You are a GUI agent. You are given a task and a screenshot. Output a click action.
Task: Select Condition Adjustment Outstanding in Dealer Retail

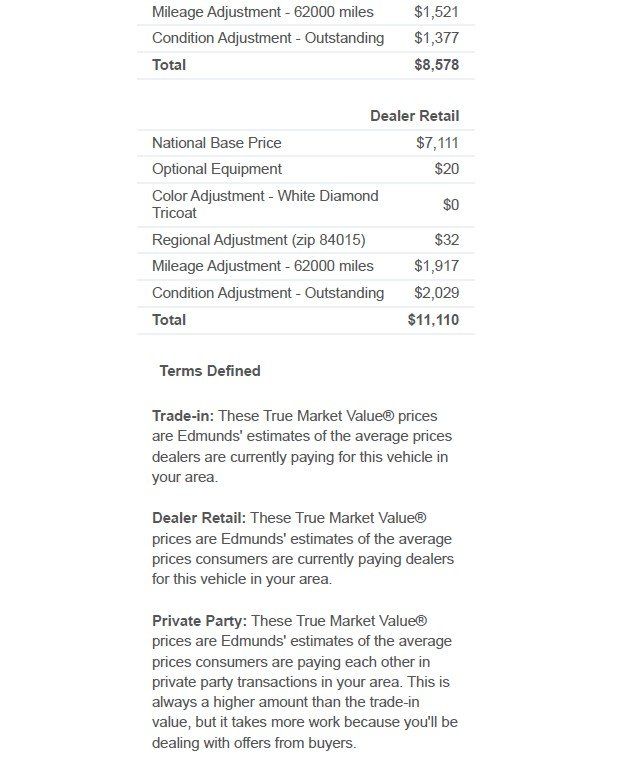point(306,293)
